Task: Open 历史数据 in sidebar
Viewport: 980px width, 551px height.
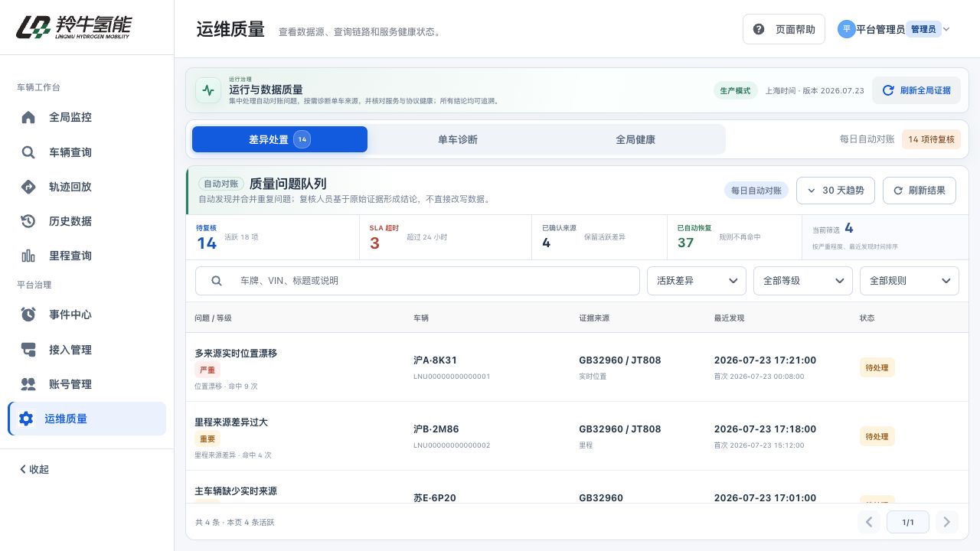Action: (87, 221)
